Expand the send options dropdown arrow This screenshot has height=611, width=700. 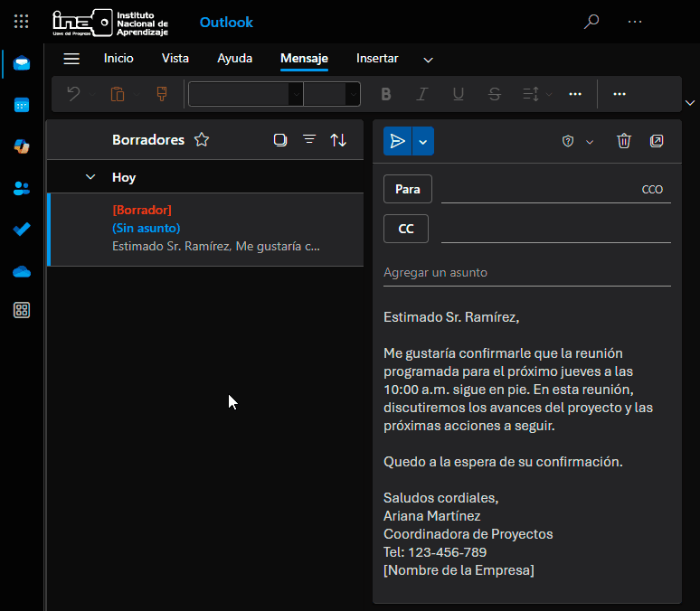(423, 141)
